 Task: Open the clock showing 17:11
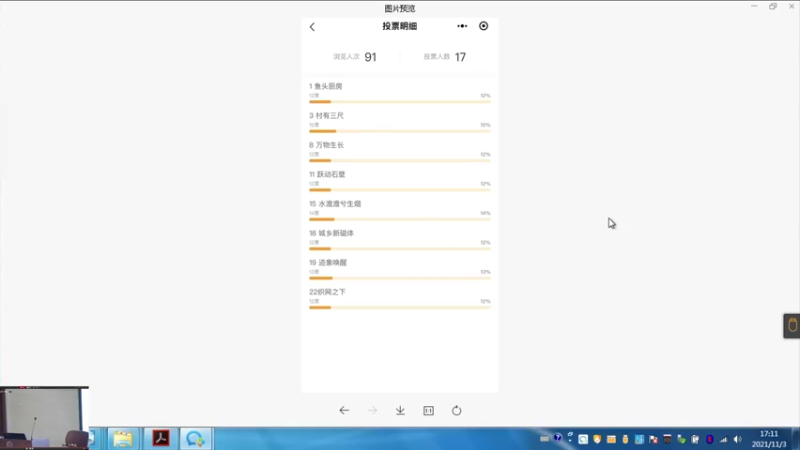(x=769, y=439)
